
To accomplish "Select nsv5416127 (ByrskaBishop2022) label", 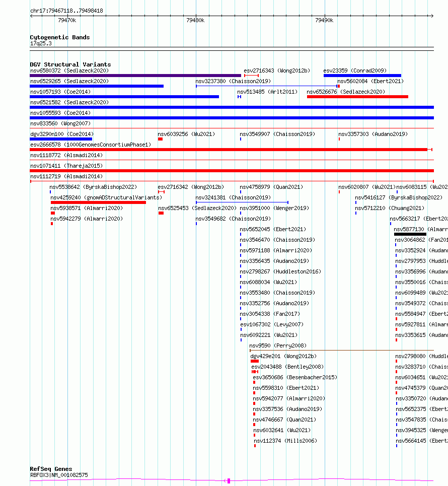I will coord(399,197).
